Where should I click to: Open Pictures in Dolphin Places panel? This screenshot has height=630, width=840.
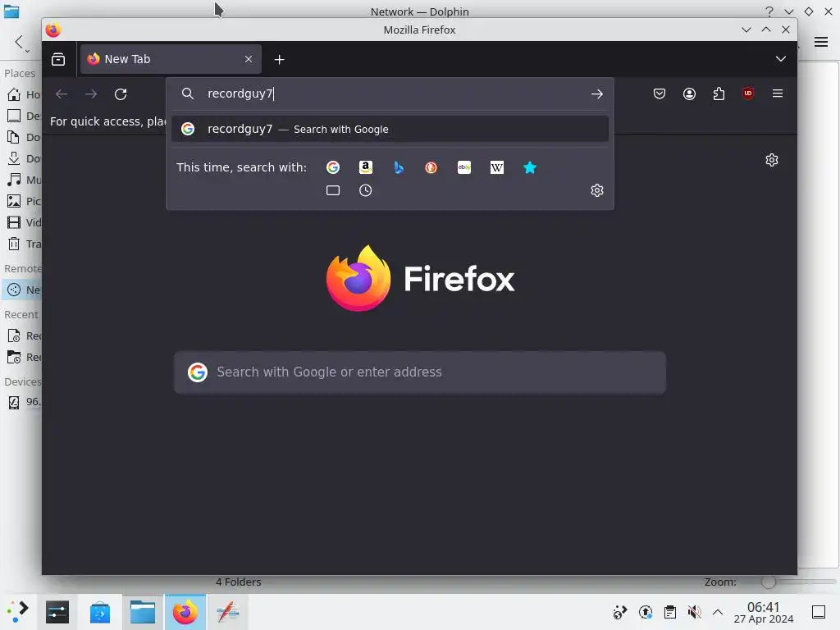[x=21, y=202]
